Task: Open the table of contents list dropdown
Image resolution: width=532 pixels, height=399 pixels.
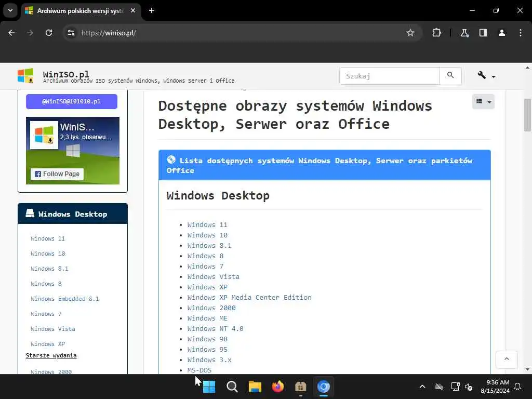Action: point(483,101)
